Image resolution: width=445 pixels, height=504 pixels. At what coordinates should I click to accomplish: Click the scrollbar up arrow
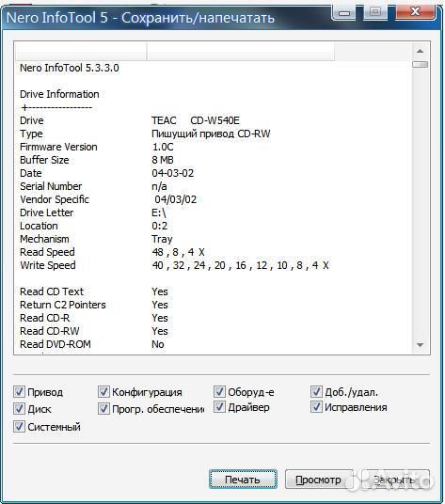(x=420, y=51)
